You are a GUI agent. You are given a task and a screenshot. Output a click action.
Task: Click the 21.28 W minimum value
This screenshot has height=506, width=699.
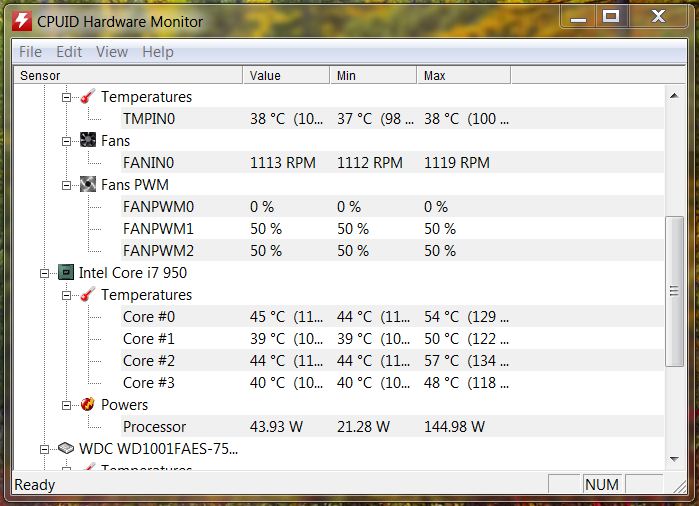point(363,427)
